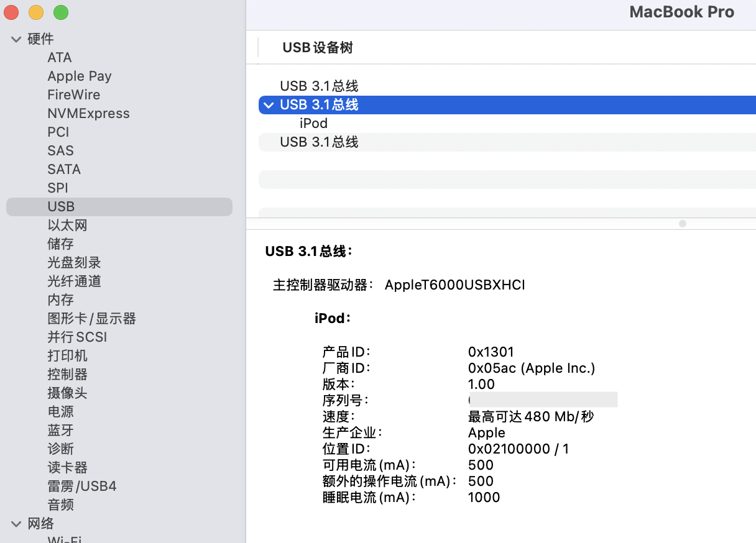Collapse the 硬件 section in sidebar
This screenshot has width=756, height=543.
(x=16, y=39)
